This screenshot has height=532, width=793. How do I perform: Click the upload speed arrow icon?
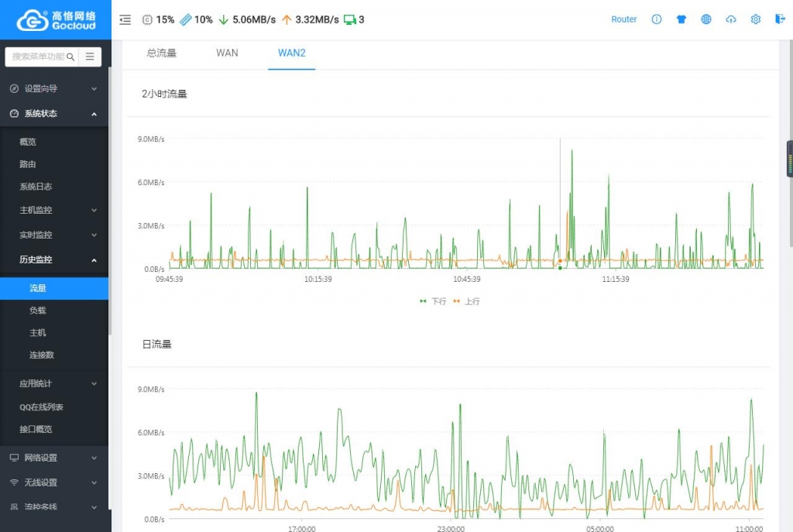(287, 19)
